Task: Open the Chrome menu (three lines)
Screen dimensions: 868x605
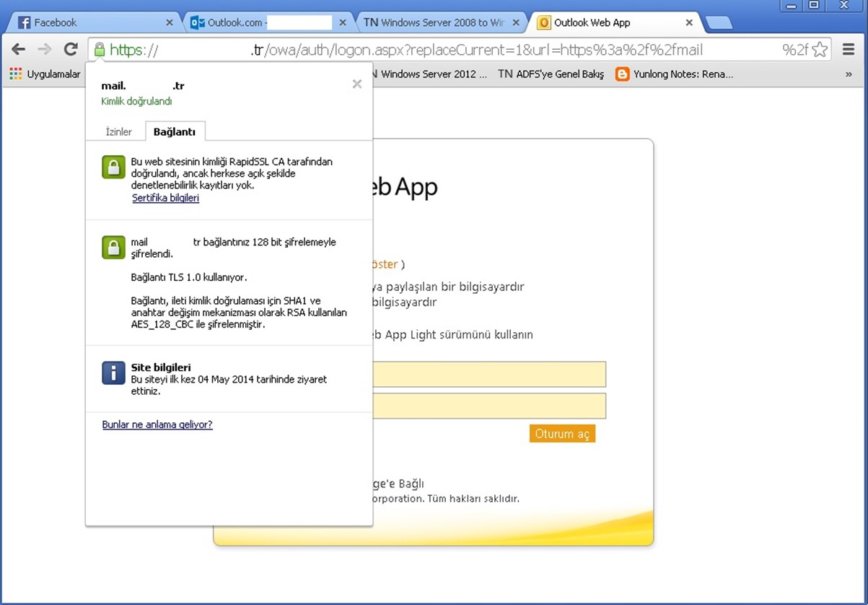Action: pos(848,50)
